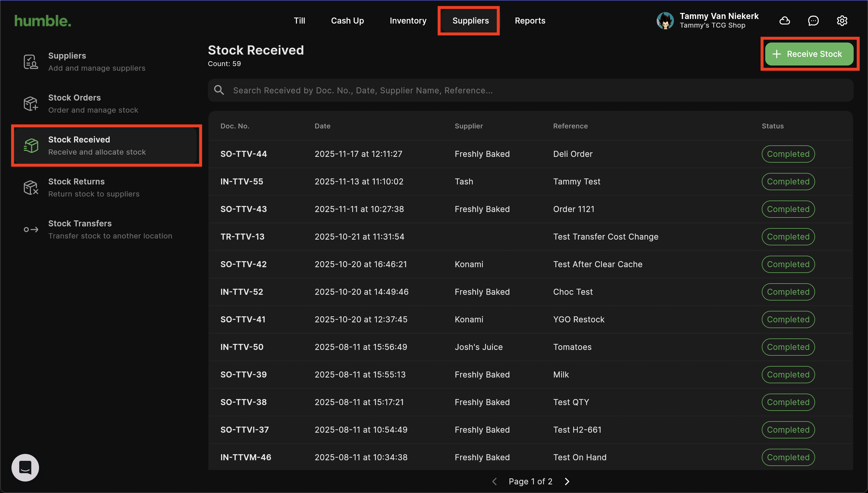
Task: Open the Reports tab
Action: tap(530, 21)
